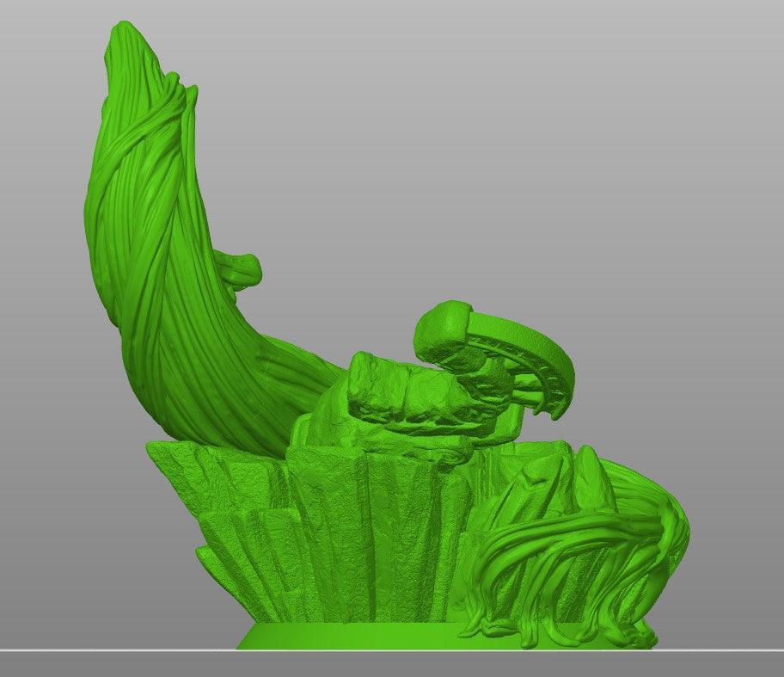Viewport: 784px width, 677px height.
Task: Select the circular base disc of the model
Action: 344,637
